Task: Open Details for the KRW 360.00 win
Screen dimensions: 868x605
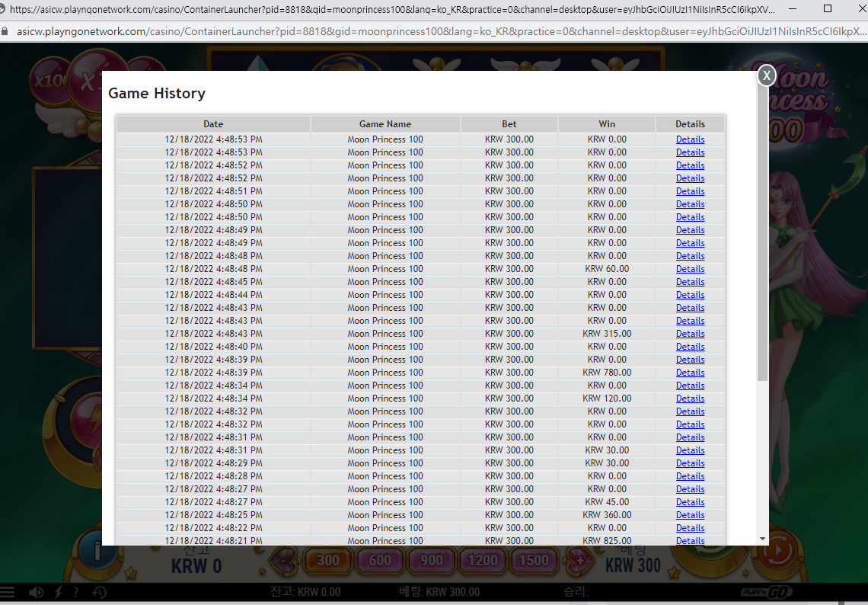Action: coord(690,514)
